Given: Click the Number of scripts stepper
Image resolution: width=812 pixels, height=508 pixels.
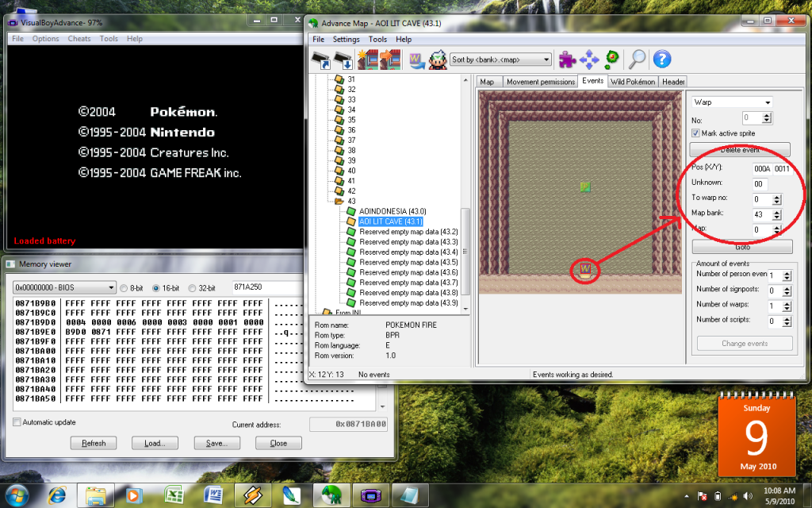Looking at the screenshot, I should [x=787, y=321].
